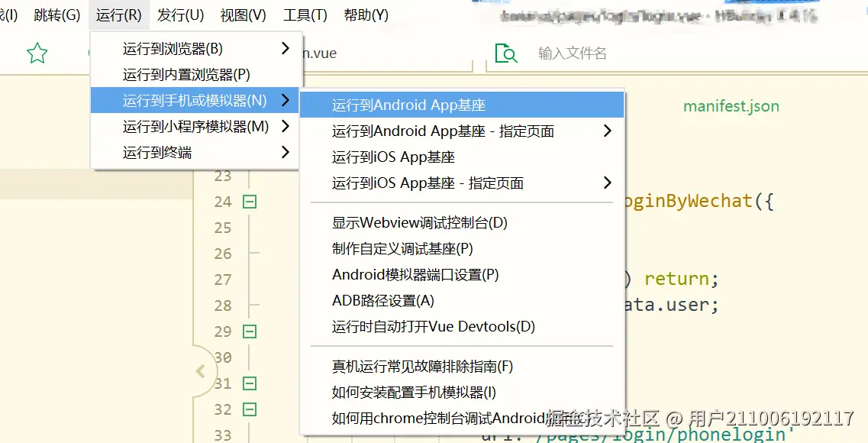Click the return; code text
Viewport: 868px width, 443px height.
(x=682, y=279)
